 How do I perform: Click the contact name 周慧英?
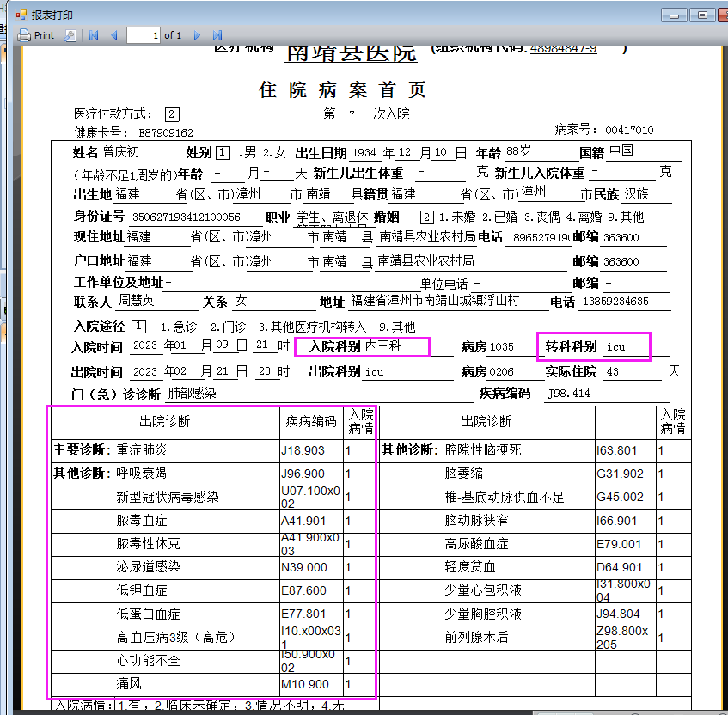pos(136,301)
